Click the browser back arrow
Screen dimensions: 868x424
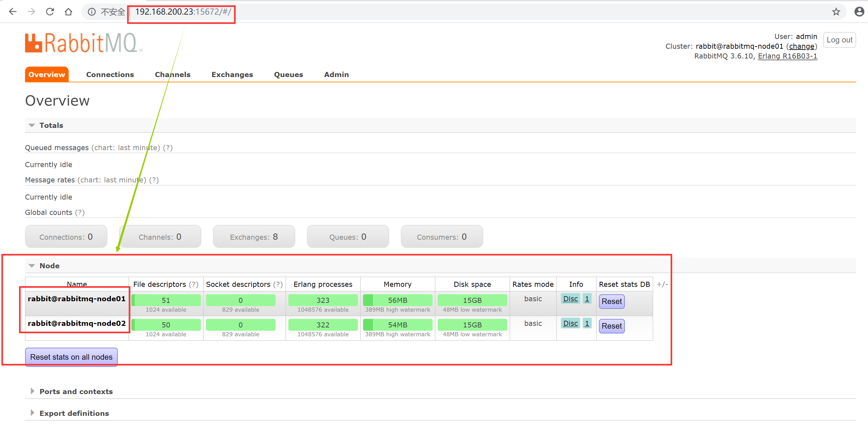(x=13, y=12)
